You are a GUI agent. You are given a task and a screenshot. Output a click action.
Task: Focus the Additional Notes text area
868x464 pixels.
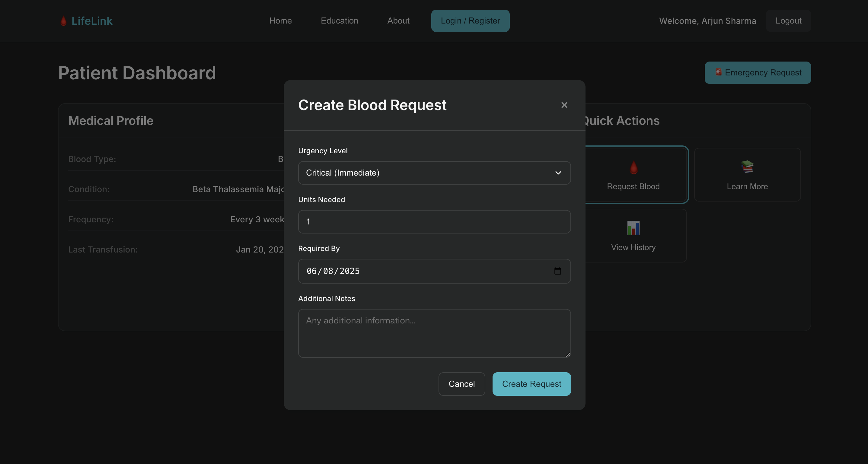click(434, 333)
